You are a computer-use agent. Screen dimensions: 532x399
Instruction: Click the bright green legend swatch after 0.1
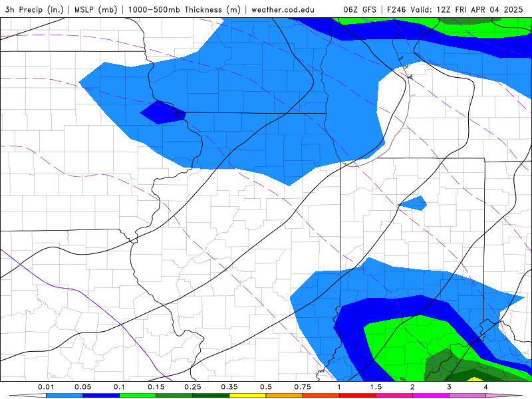click(138, 396)
